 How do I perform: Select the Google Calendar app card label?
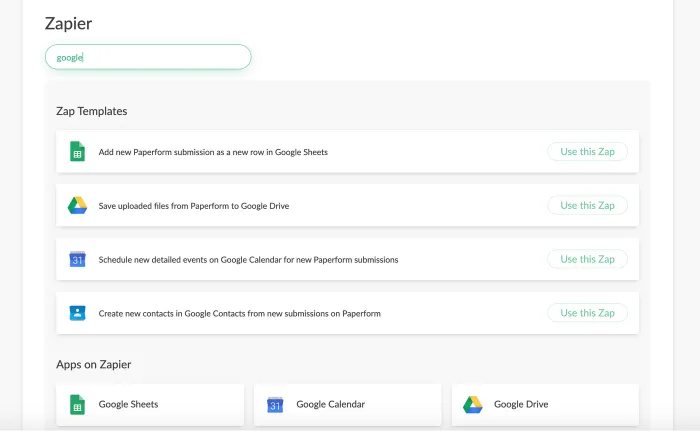pyautogui.click(x=330, y=405)
